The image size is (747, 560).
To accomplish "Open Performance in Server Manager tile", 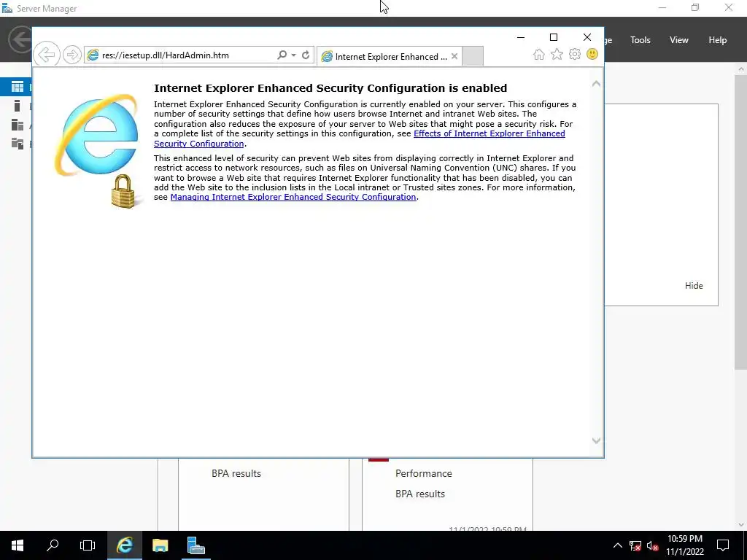I will click(424, 473).
